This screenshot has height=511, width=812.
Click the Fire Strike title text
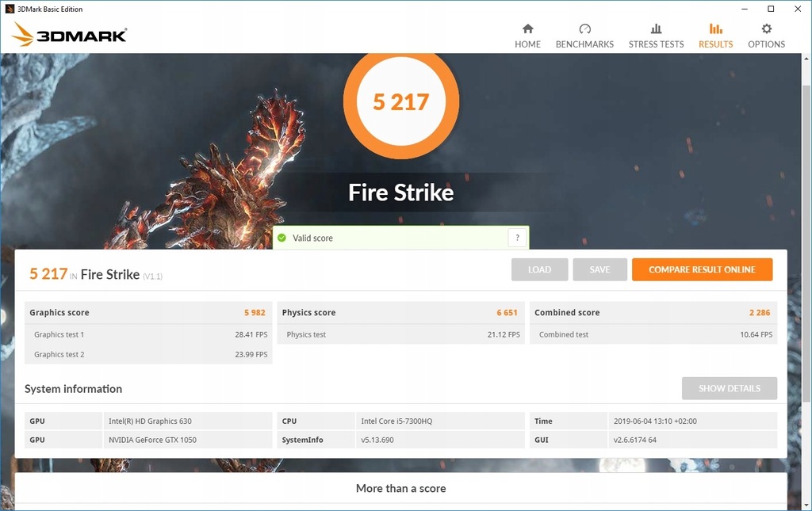tap(400, 193)
